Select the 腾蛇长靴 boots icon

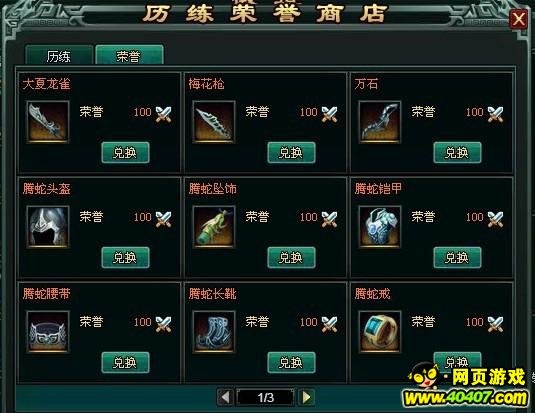pyautogui.click(x=214, y=331)
